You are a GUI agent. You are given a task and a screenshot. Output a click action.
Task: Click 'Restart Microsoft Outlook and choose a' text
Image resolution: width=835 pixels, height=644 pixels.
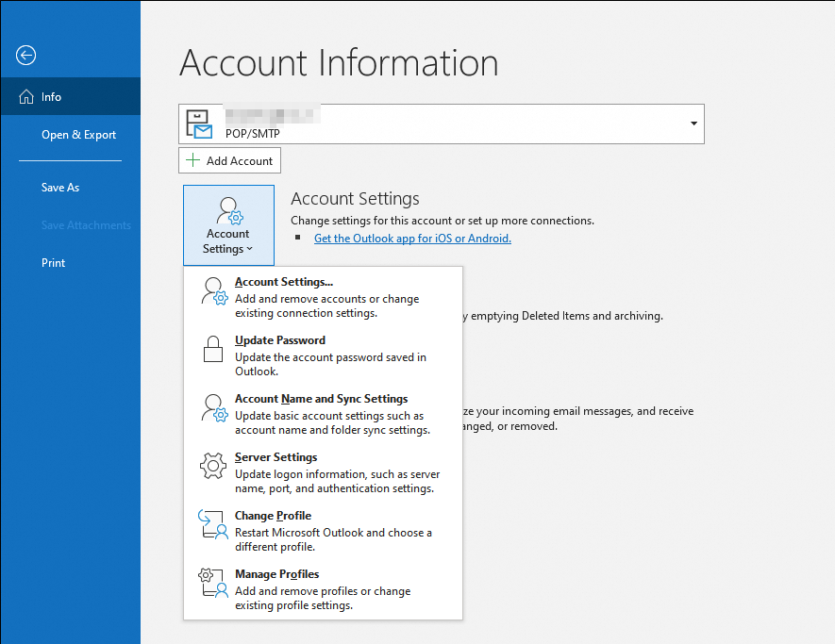pyautogui.click(x=333, y=533)
